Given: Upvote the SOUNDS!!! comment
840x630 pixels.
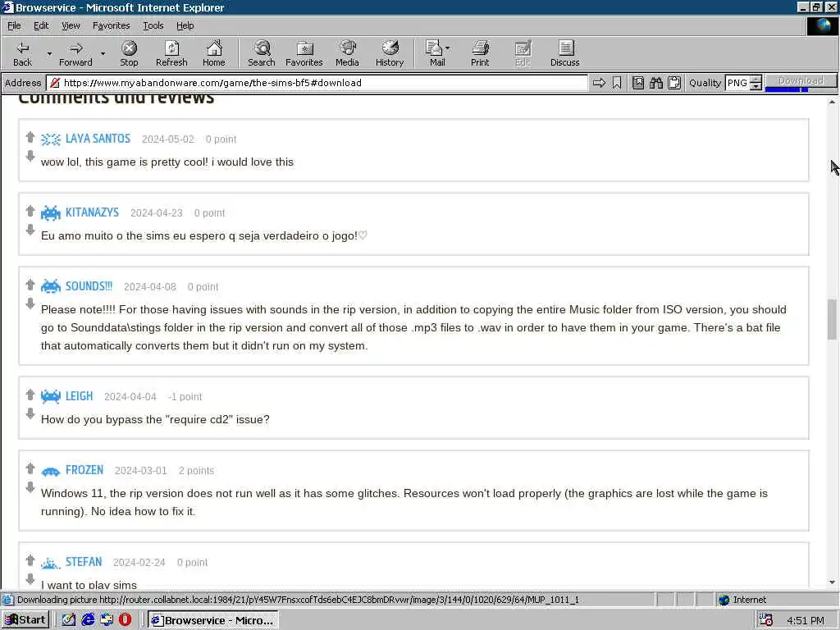Looking at the screenshot, I should tap(30, 285).
